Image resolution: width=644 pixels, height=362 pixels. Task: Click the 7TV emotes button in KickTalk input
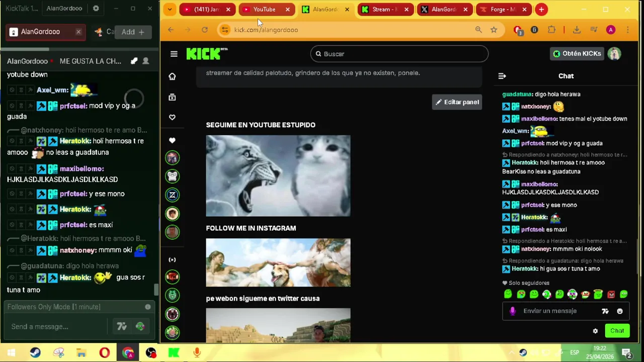pyautogui.click(x=122, y=327)
